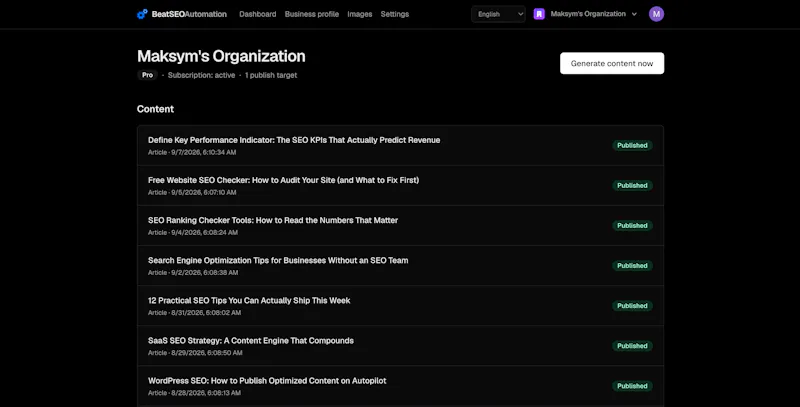This screenshot has height=407, width=800.
Task: Click Published badge on SaaS SEO Strategy row
Action: point(632,346)
